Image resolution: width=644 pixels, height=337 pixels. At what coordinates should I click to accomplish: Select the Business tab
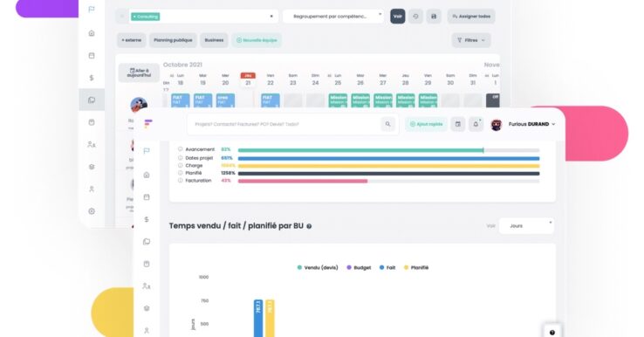[214, 40]
